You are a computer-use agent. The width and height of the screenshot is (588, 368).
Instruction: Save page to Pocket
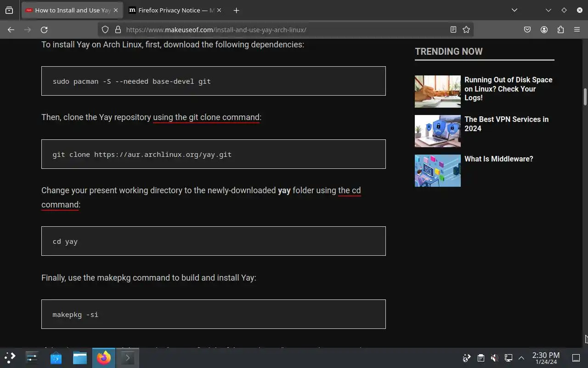[x=527, y=29]
